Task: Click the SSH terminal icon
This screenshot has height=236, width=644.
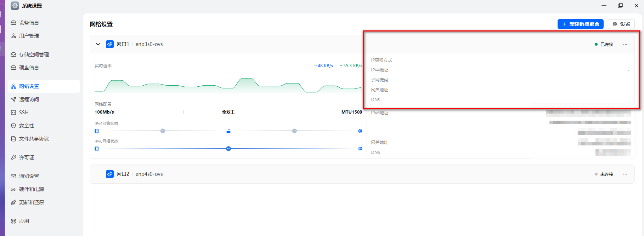Action: click(x=13, y=113)
